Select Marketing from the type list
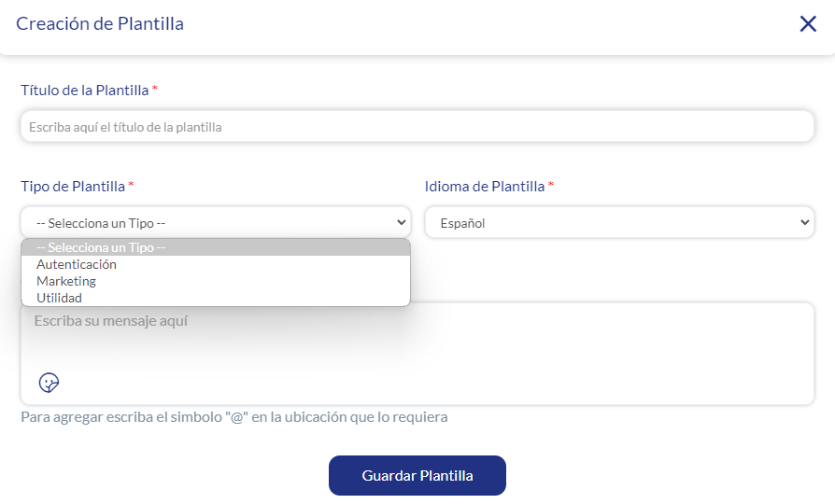 (66, 281)
